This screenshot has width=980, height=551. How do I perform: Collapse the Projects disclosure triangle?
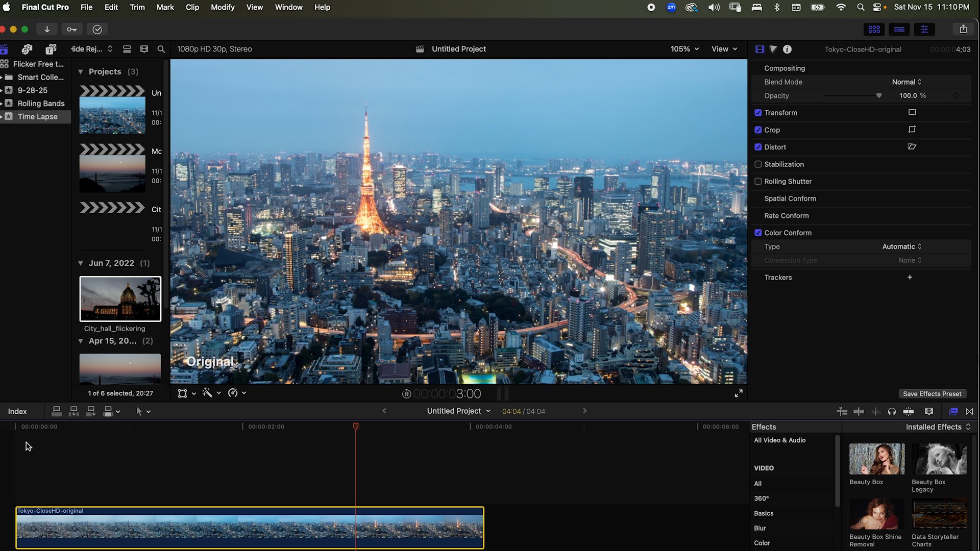[81, 72]
